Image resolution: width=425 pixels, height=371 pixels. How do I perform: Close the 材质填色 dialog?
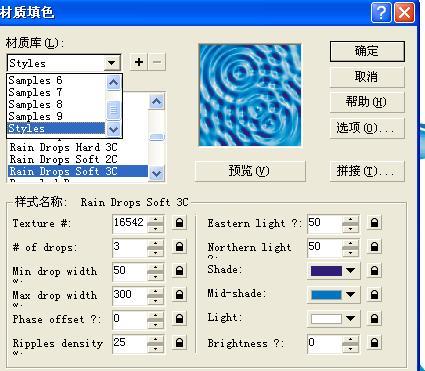(x=405, y=13)
